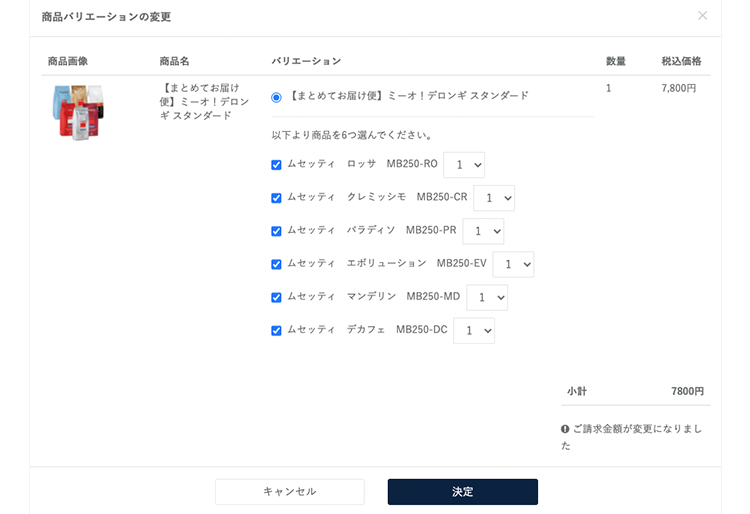
Task: Uncheck the ロッサ MB250-RO checkbox
Action: (x=276, y=165)
